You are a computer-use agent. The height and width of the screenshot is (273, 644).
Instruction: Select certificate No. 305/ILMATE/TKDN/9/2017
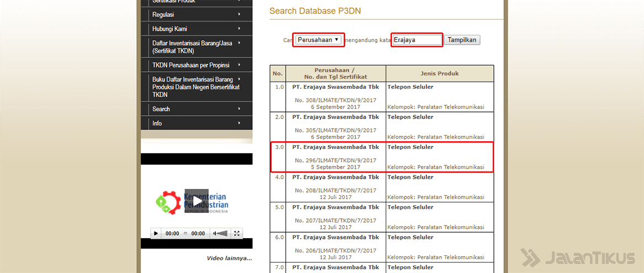[x=336, y=130]
